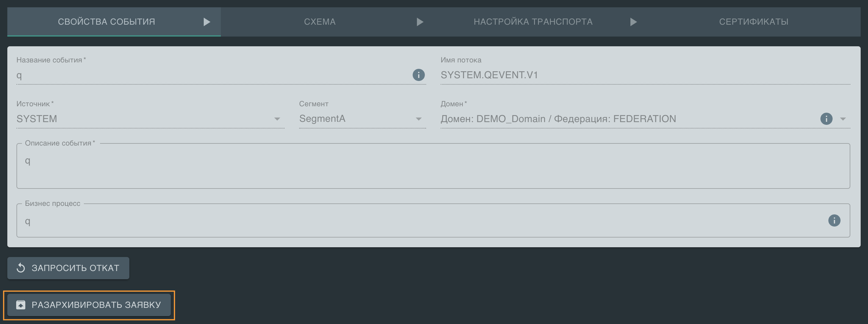Click the unarchive box icon
868x324 pixels.
coord(21,305)
